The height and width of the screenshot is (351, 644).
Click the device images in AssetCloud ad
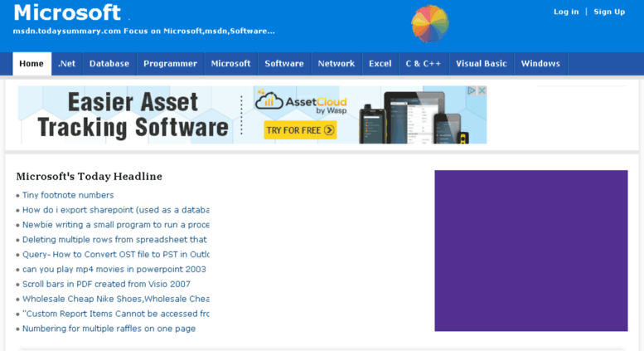[x=414, y=118]
